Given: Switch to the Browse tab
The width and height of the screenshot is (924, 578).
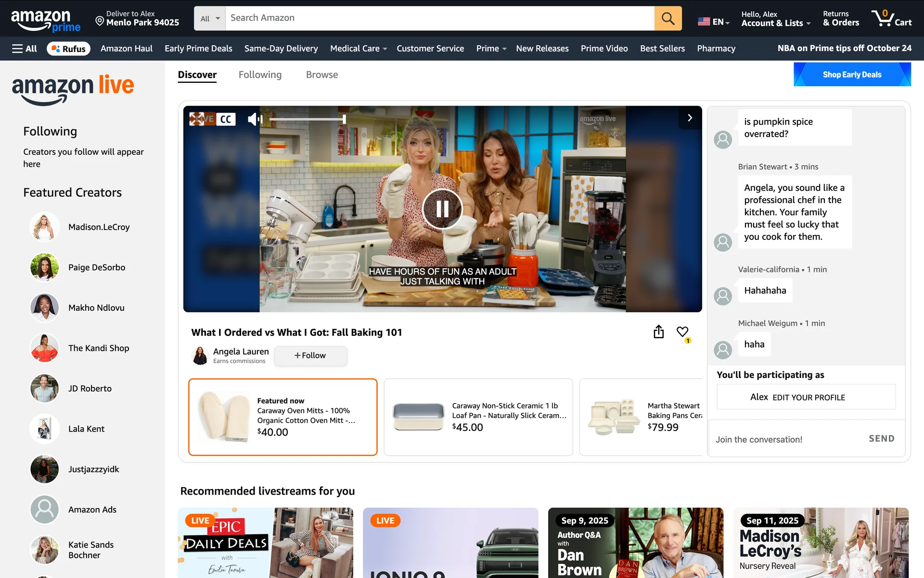Looking at the screenshot, I should [x=321, y=75].
